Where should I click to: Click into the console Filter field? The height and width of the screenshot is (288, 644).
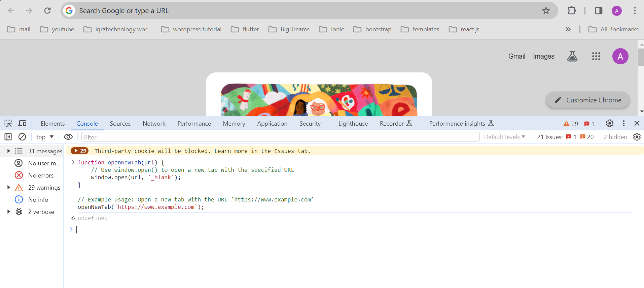click(x=280, y=137)
